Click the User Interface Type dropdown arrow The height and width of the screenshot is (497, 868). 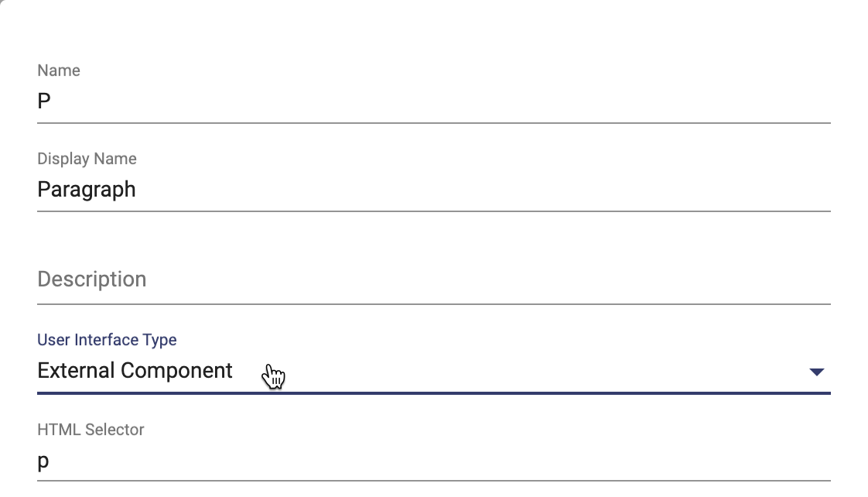point(816,372)
